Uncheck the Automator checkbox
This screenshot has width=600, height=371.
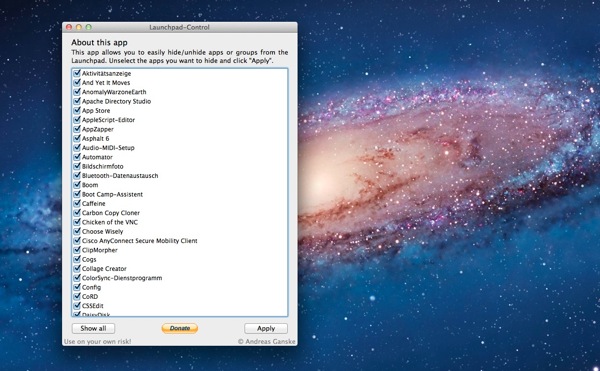pos(77,157)
